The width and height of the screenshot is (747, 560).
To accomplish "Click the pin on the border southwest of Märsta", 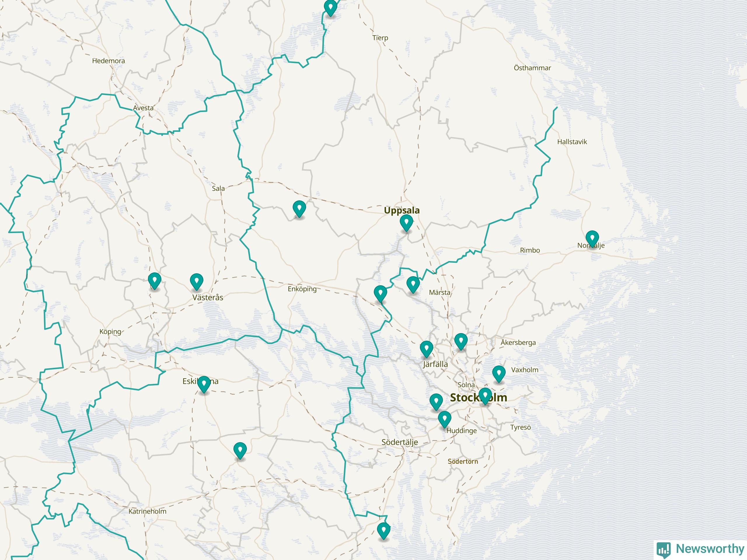I will pos(380,293).
